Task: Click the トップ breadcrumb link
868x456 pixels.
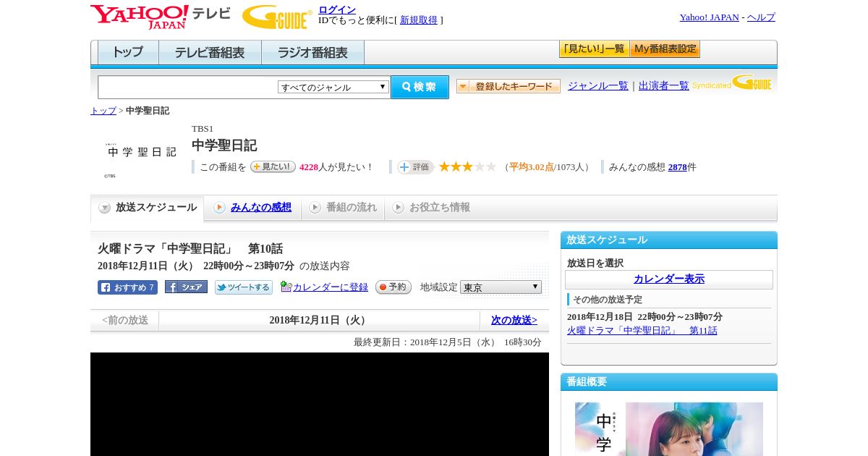Action: tap(103, 111)
